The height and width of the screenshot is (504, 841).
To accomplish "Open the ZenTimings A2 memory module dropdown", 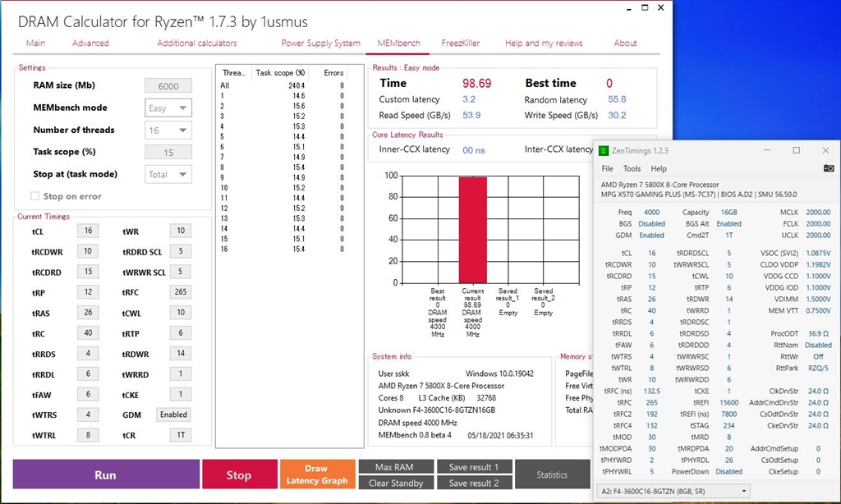I will point(673,491).
